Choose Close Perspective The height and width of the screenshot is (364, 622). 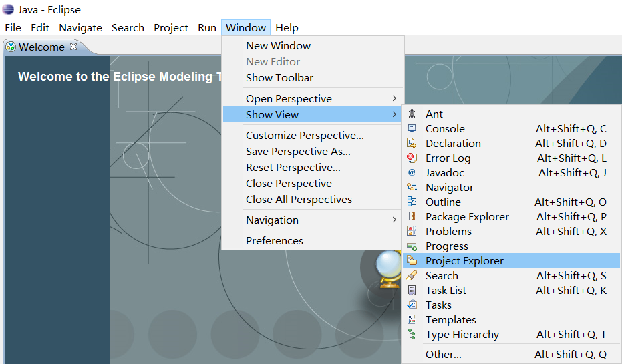pyautogui.click(x=313, y=183)
